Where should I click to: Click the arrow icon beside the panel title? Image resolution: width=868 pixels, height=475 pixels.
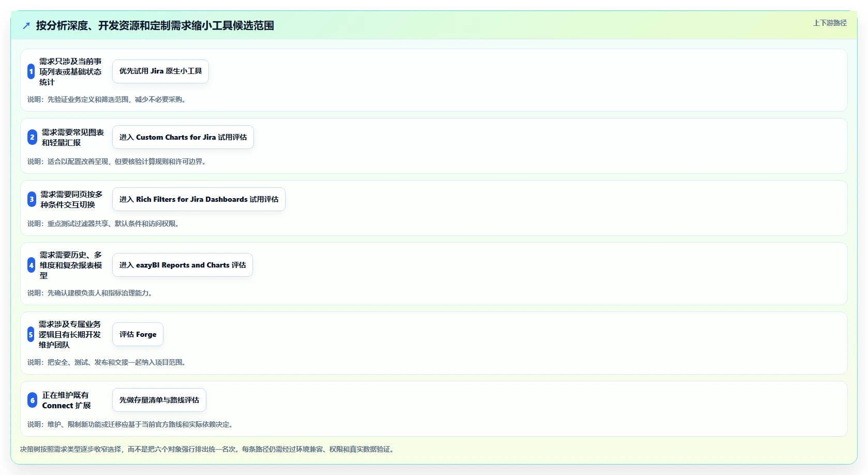(26, 25)
